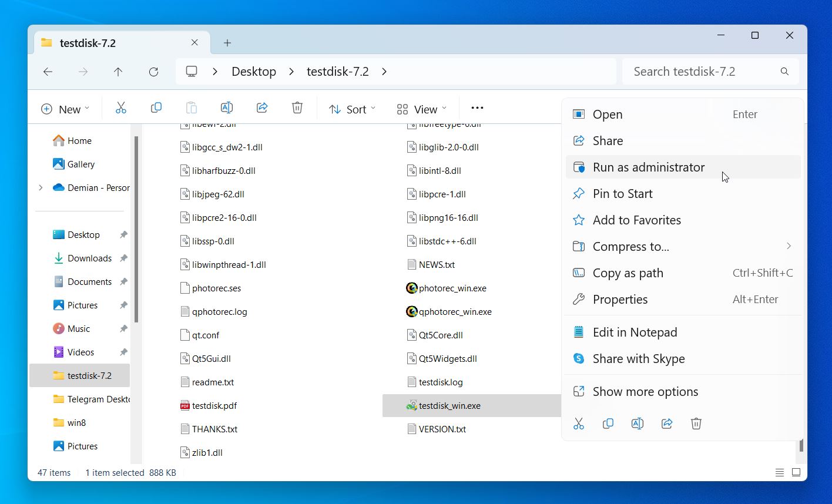Click the Copy icon in the context menu
832x504 pixels.
point(608,424)
